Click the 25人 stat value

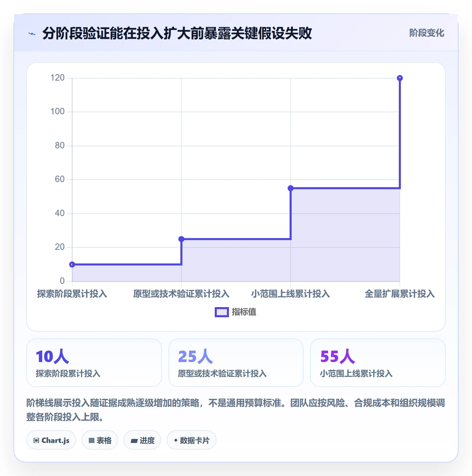pos(195,357)
